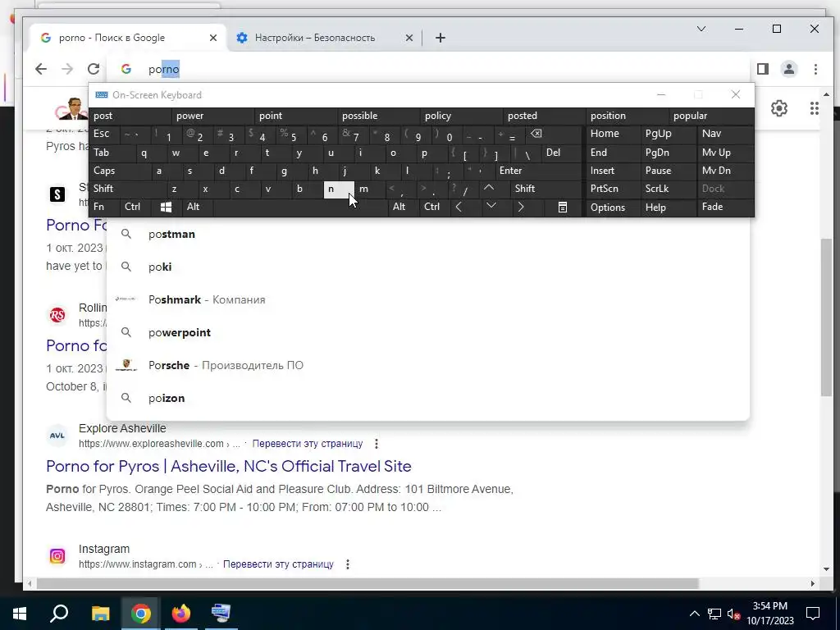
Task: Click the Chrome forward arrow
Action: [x=67, y=69]
